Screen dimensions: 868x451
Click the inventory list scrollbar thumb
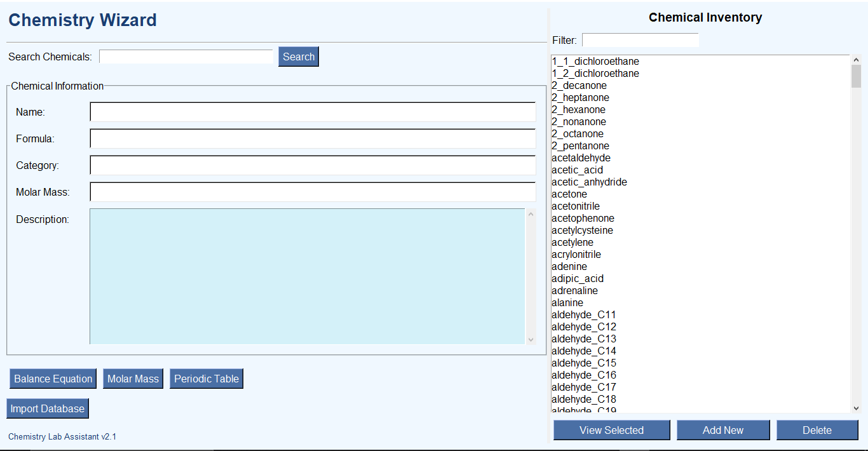coord(856,76)
